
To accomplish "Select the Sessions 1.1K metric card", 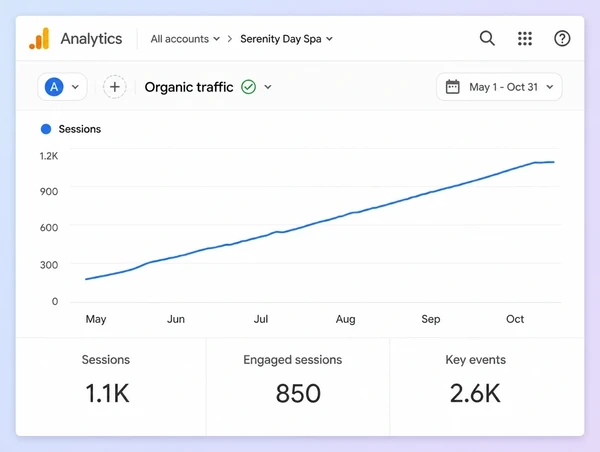I will [111, 387].
